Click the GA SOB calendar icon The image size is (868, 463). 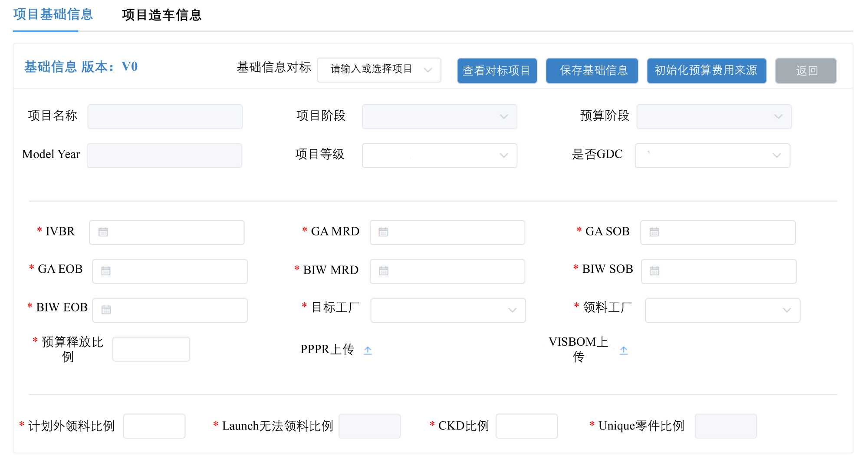(654, 232)
